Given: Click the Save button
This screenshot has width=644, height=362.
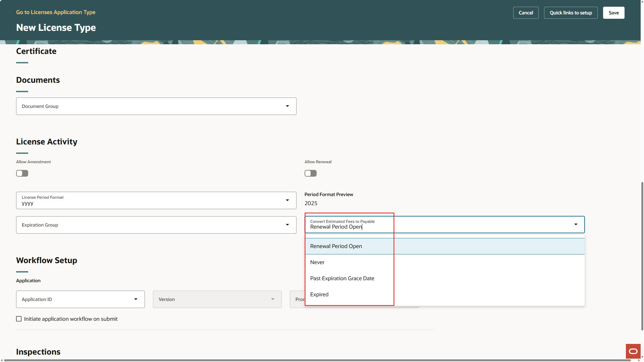Looking at the screenshot, I should (613, 12).
